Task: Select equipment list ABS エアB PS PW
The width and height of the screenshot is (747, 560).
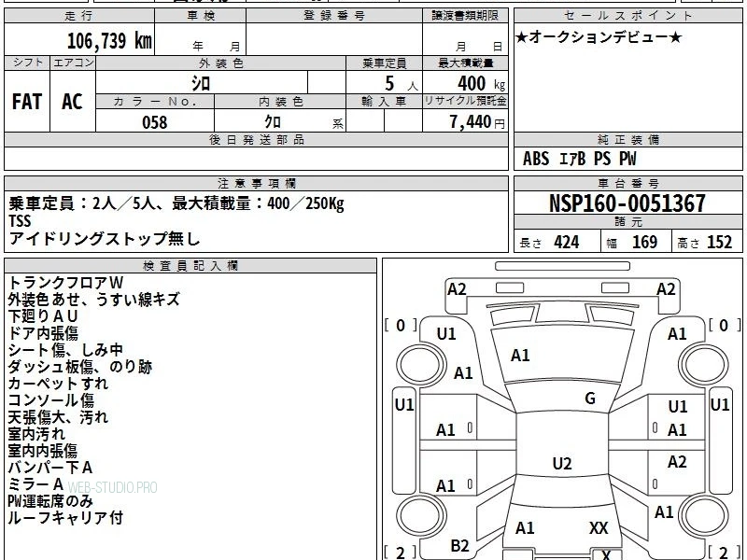Action: pos(579,159)
